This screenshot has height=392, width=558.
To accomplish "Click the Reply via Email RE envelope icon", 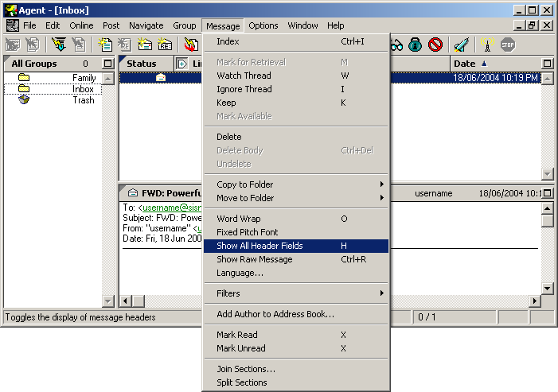I will click(x=165, y=45).
